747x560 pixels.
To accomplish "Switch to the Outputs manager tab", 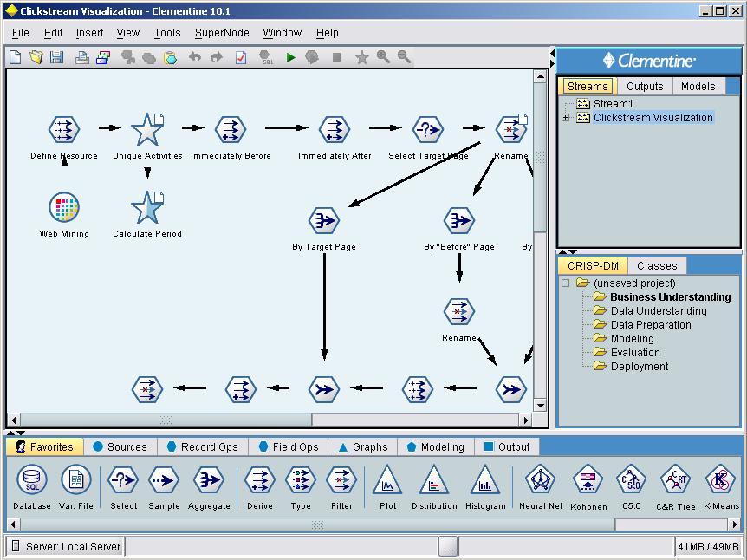I will click(645, 87).
